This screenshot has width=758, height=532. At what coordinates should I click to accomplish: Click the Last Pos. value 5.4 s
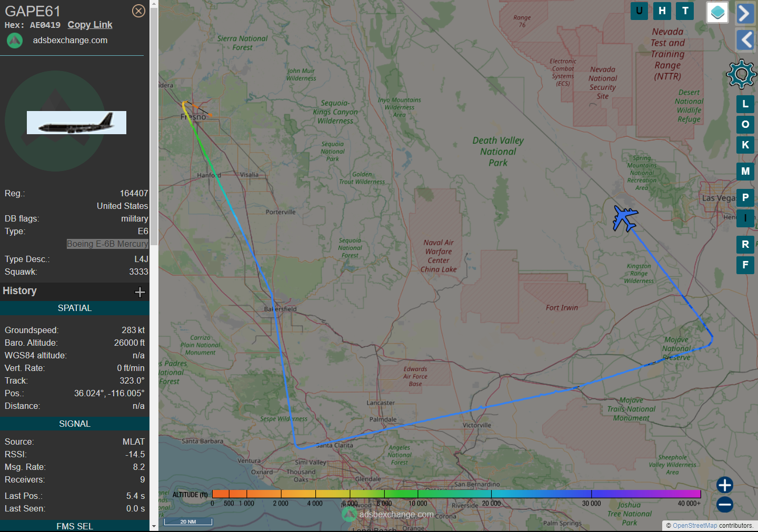135,496
